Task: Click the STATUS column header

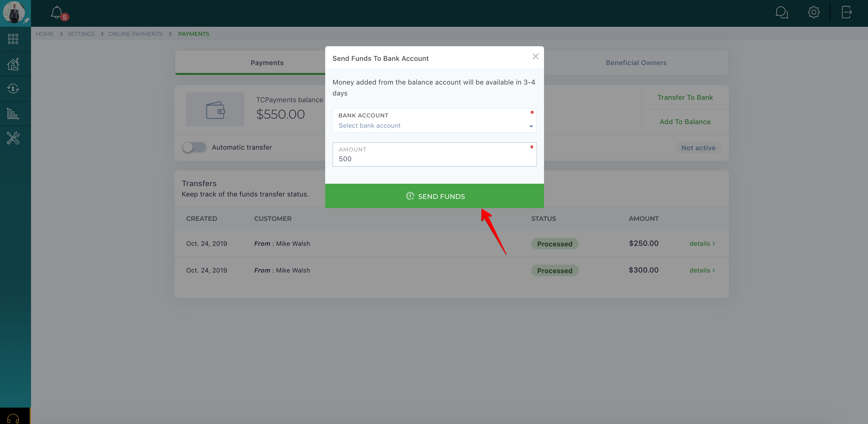Action: (x=543, y=219)
